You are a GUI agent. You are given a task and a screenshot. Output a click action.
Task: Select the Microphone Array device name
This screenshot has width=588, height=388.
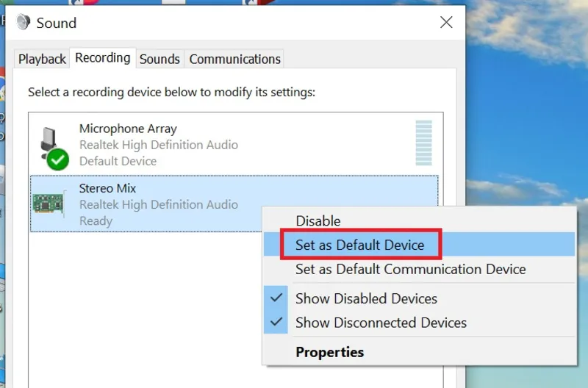128,129
